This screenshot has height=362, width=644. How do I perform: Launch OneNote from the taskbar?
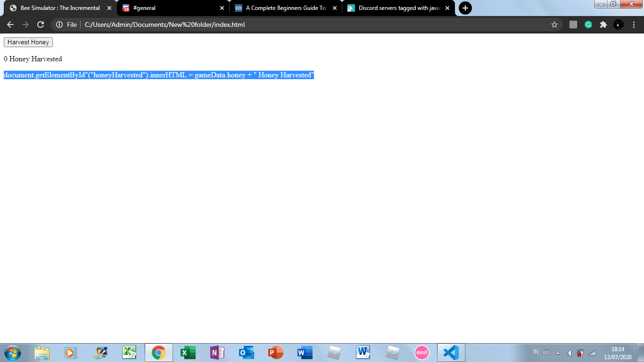coord(217,353)
